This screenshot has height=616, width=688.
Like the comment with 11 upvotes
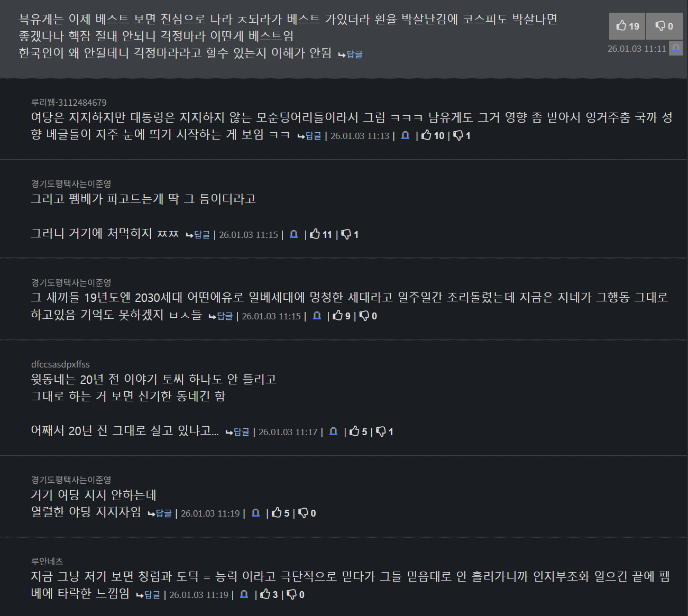(321, 234)
